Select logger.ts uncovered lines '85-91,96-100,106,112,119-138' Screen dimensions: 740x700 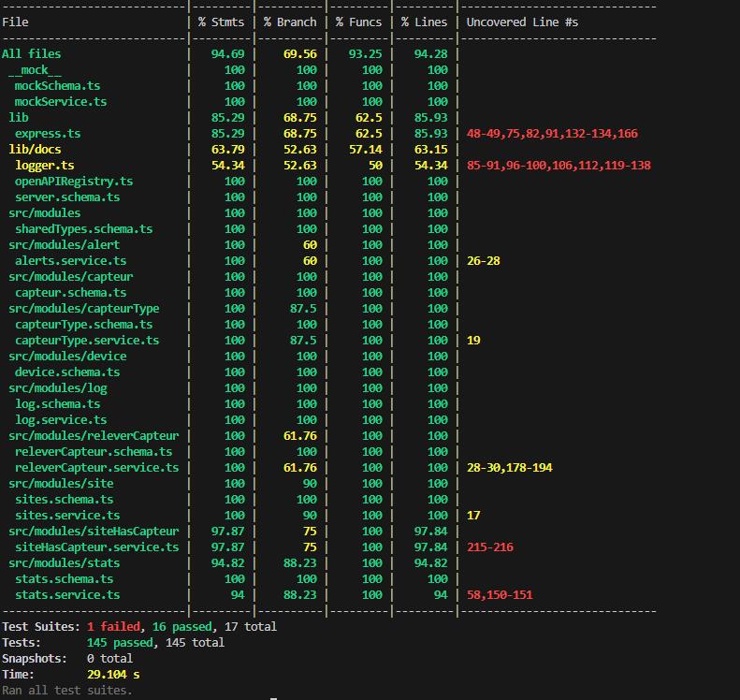[559, 166]
